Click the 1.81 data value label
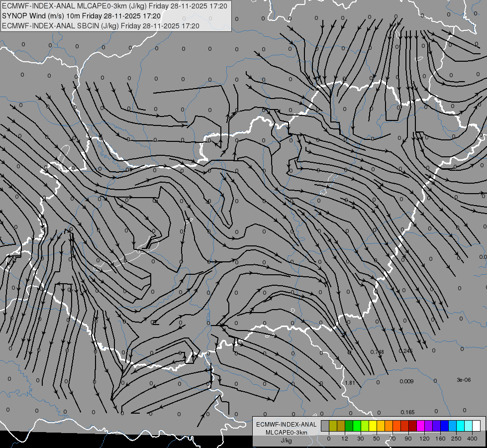This screenshot has height=448, width=487. 350,383
